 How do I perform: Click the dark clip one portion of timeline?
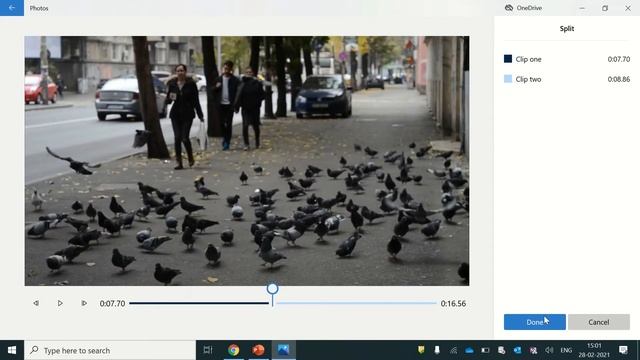[199, 303]
